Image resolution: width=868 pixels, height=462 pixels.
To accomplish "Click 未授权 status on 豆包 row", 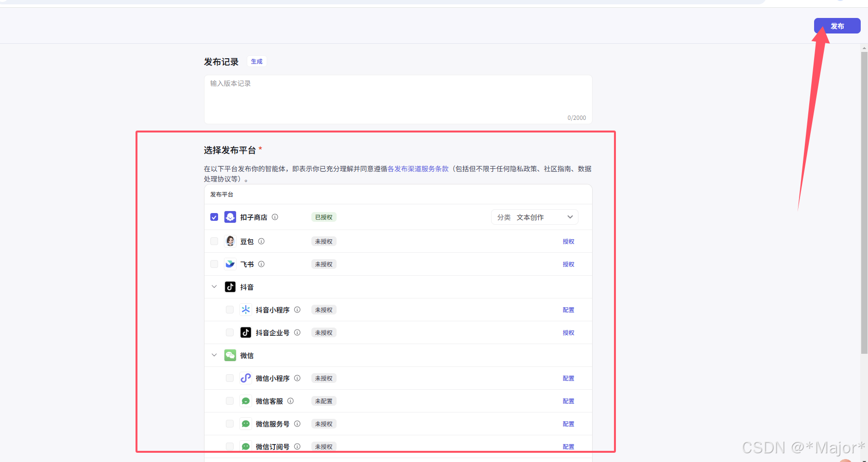I will pyautogui.click(x=324, y=242).
